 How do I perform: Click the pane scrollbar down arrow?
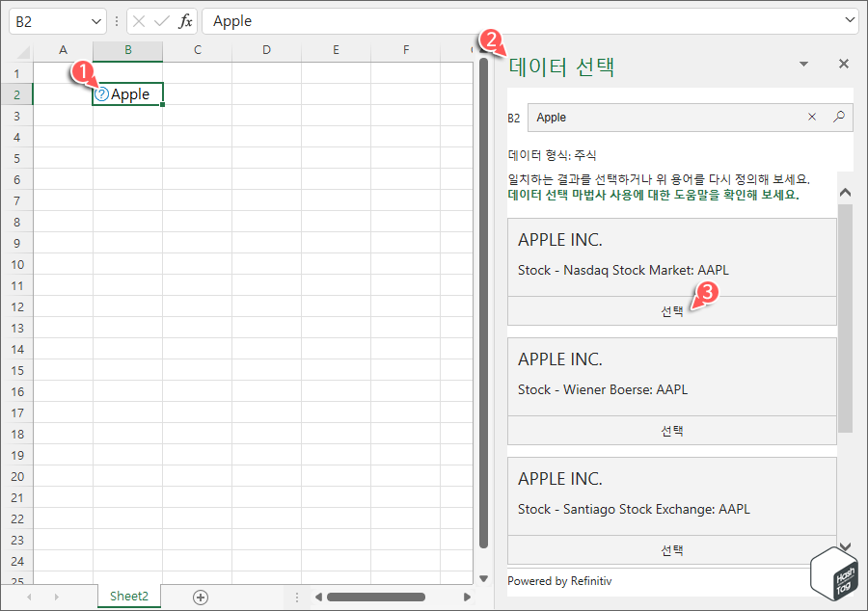(846, 546)
